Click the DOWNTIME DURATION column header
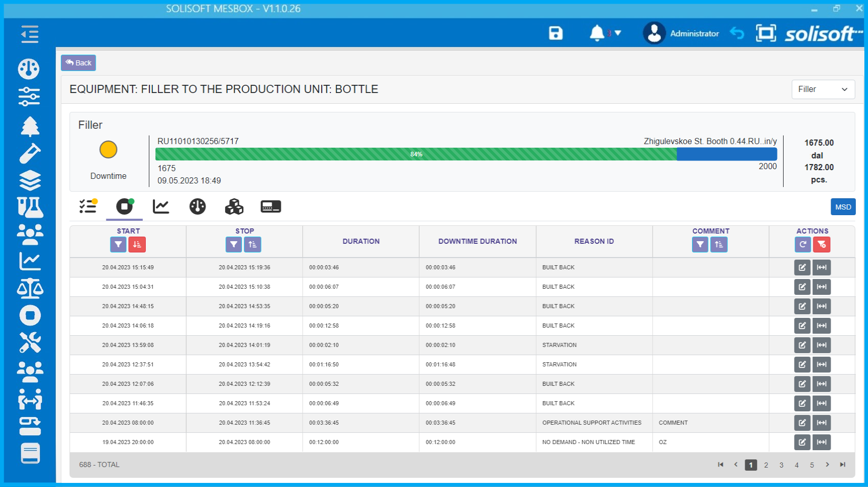This screenshot has height=487, width=868. point(478,241)
